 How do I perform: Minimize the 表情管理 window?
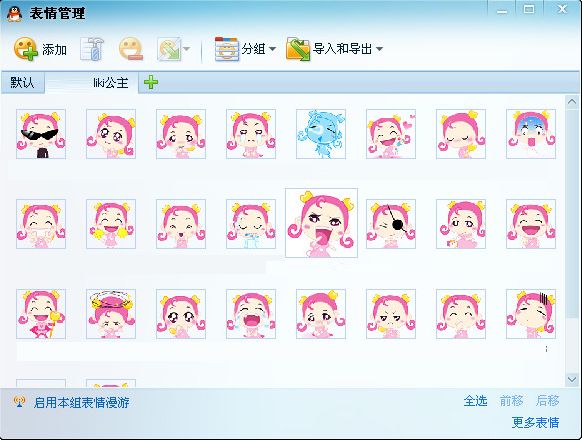click(x=502, y=9)
